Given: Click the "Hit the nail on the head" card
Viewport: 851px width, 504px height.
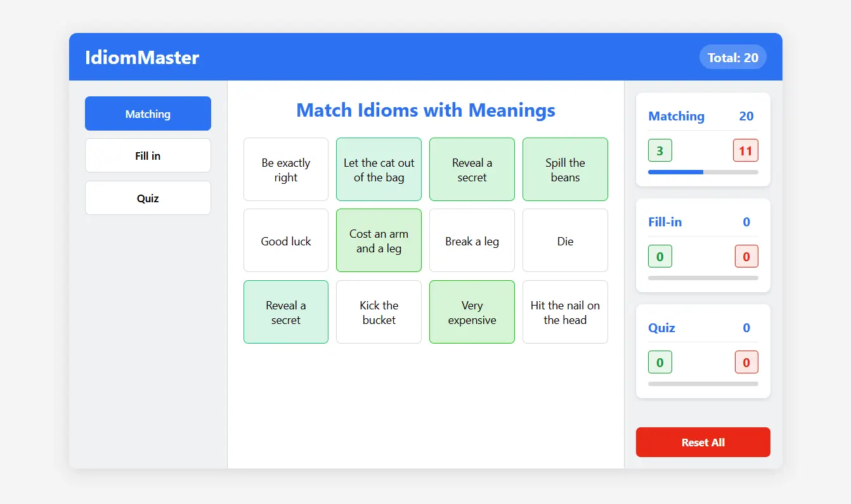Looking at the screenshot, I should [x=565, y=313].
